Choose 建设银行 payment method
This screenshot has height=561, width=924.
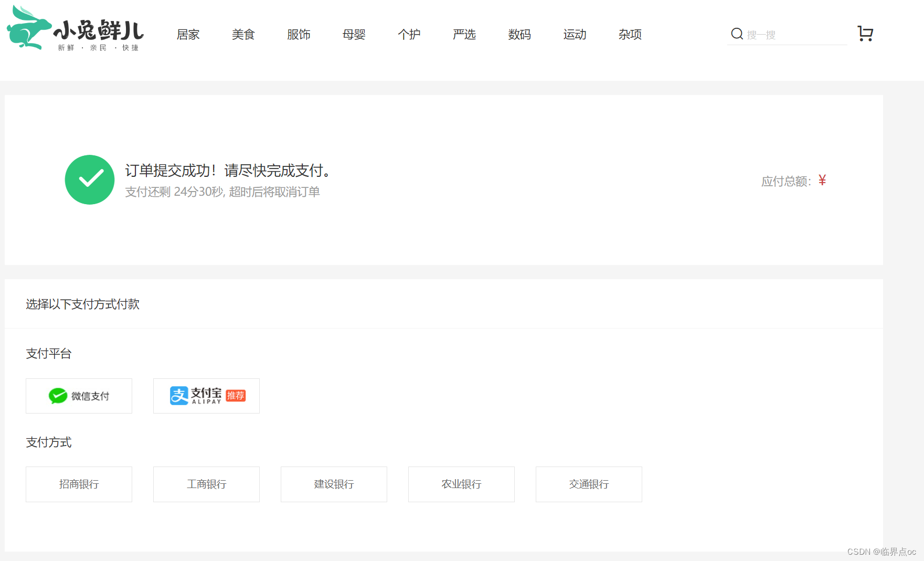(x=334, y=484)
